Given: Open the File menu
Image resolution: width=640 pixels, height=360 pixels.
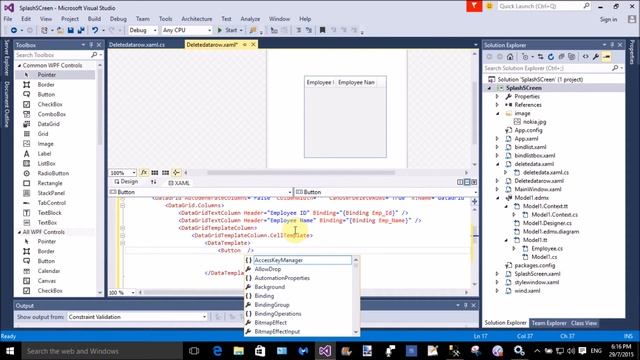Looking at the screenshot, I should pyautogui.click(x=8, y=19).
